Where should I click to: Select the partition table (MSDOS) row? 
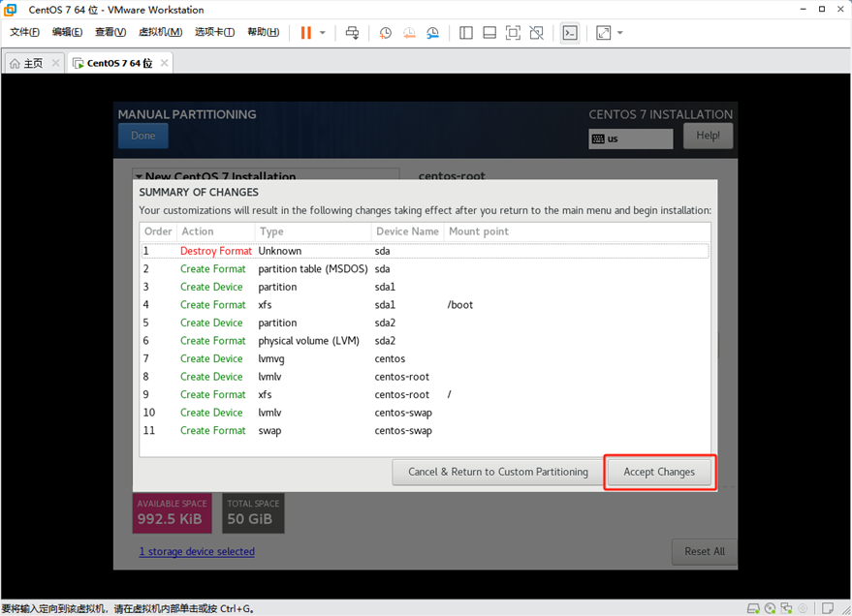(425, 269)
